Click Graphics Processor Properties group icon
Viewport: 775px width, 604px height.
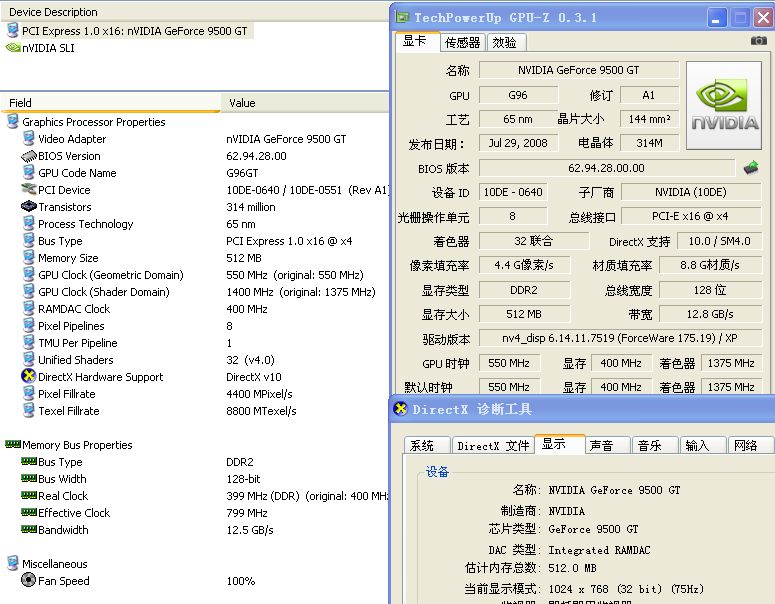click(x=13, y=122)
